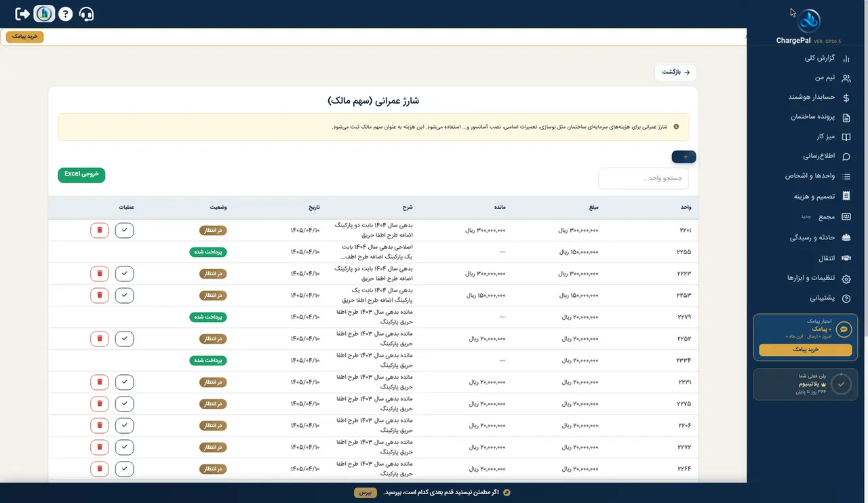Confirm payment checkmark for unit ۲۲۳۱
The width and height of the screenshot is (868, 503).
124,382
